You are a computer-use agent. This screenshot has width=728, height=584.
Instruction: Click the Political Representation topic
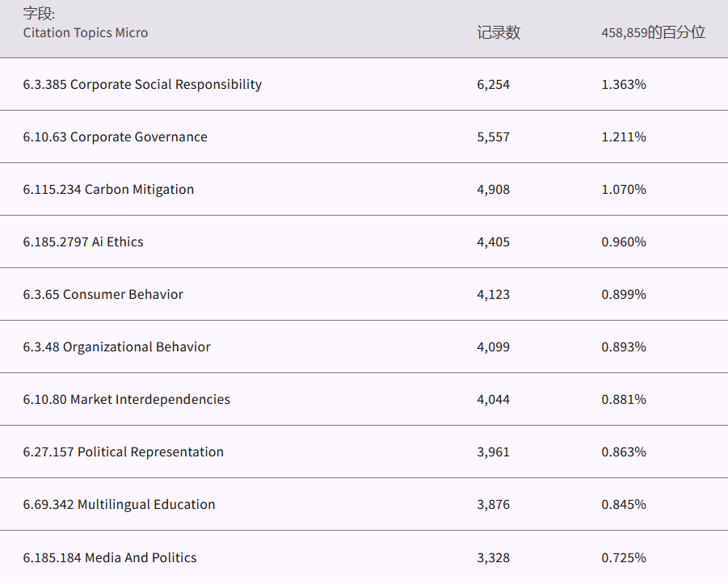123,452
